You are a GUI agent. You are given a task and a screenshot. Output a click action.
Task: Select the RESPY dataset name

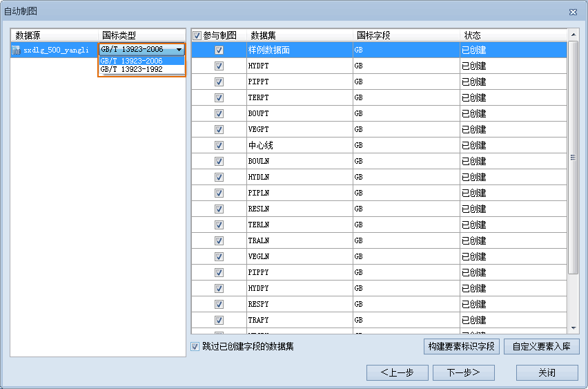(x=258, y=304)
